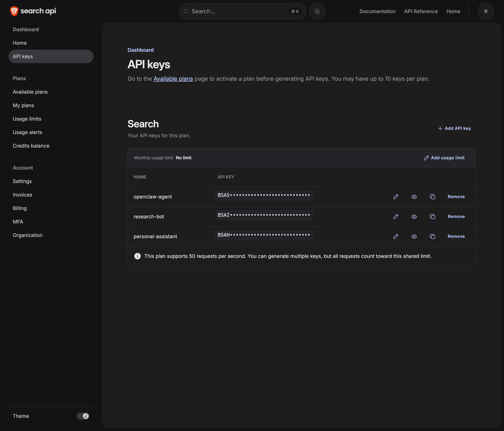Screen dimensions: 504x431
Task: Toggle the Theme dark mode switch
Action: (x=83, y=416)
